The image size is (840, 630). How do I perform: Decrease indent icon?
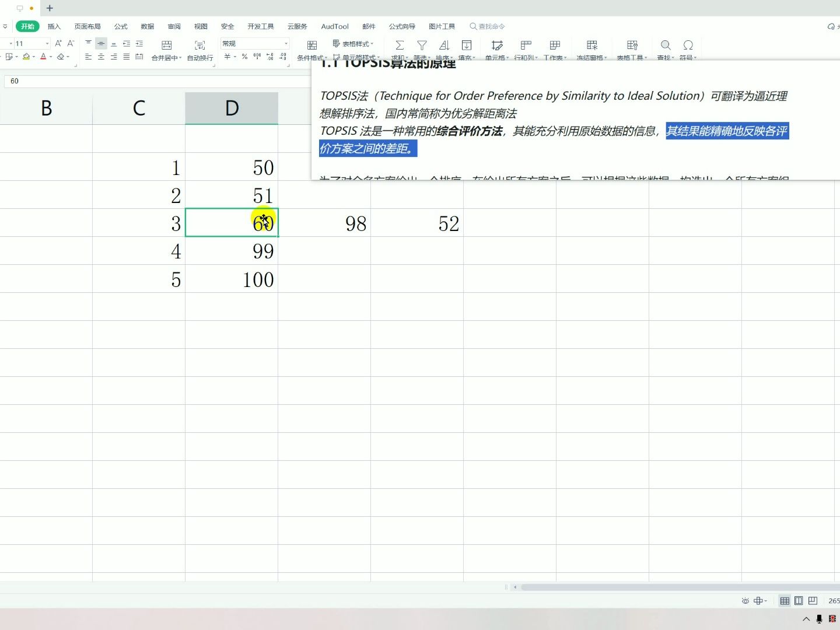[x=127, y=43]
